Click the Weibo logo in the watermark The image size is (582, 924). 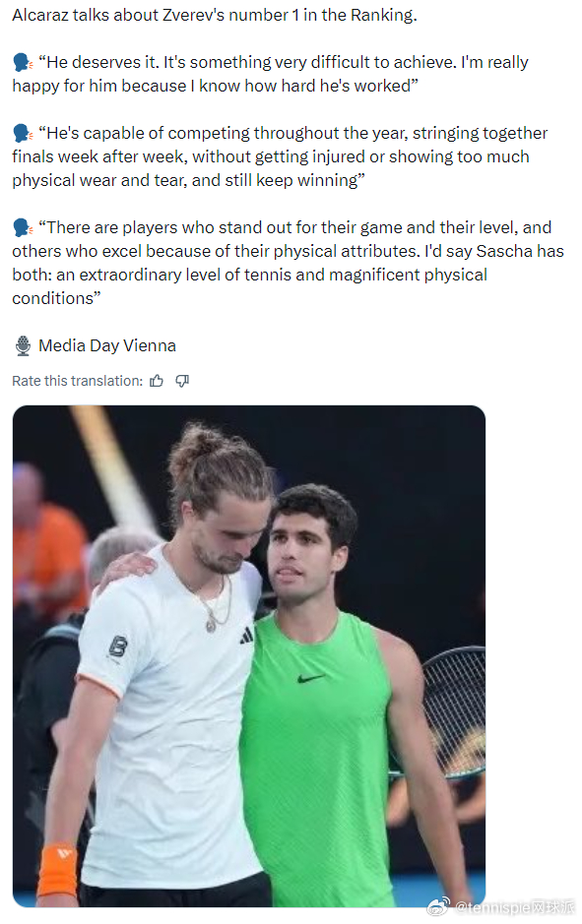click(437, 907)
